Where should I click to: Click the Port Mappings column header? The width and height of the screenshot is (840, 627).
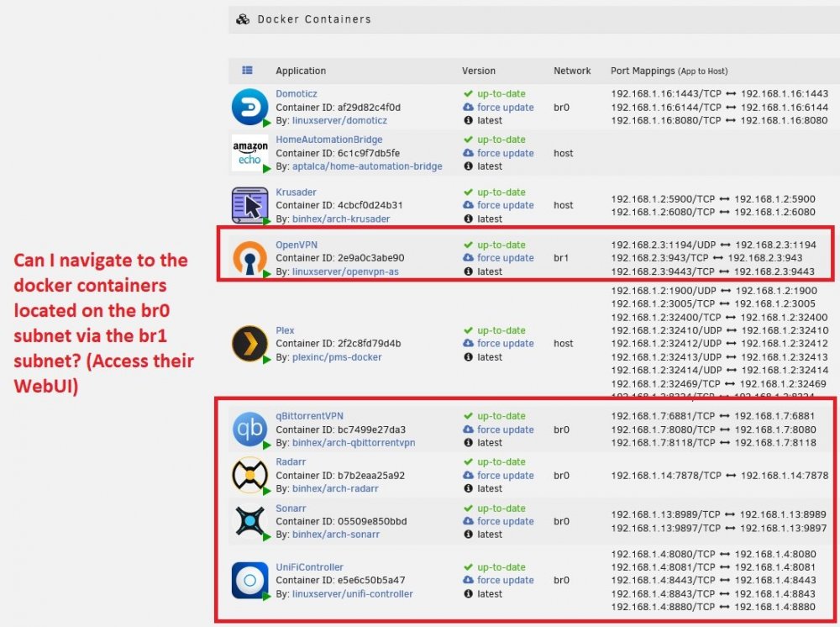point(669,71)
